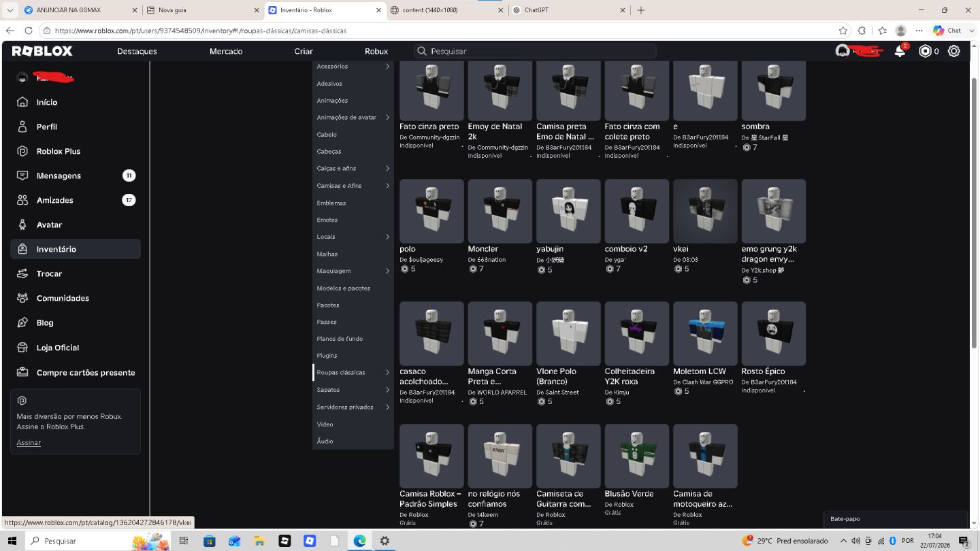Select the Emblemas inventory category
The height and width of the screenshot is (551, 980).
pos(331,203)
